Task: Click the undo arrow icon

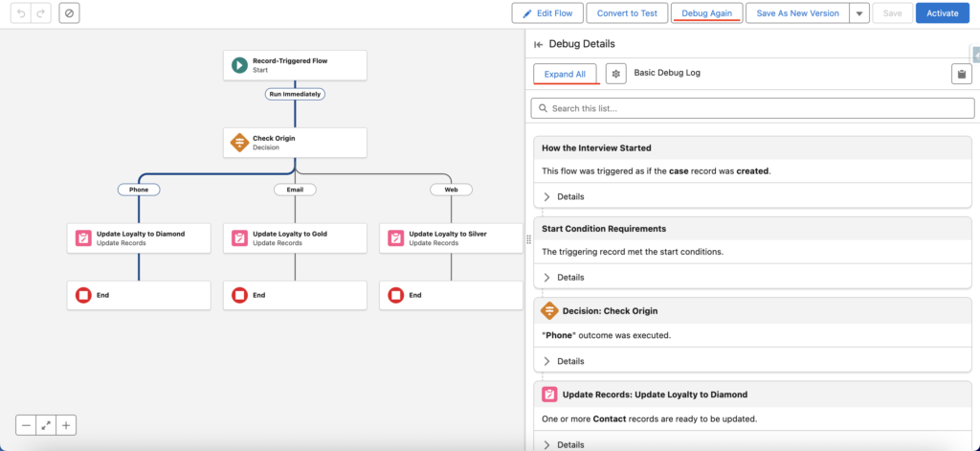Action: point(21,13)
